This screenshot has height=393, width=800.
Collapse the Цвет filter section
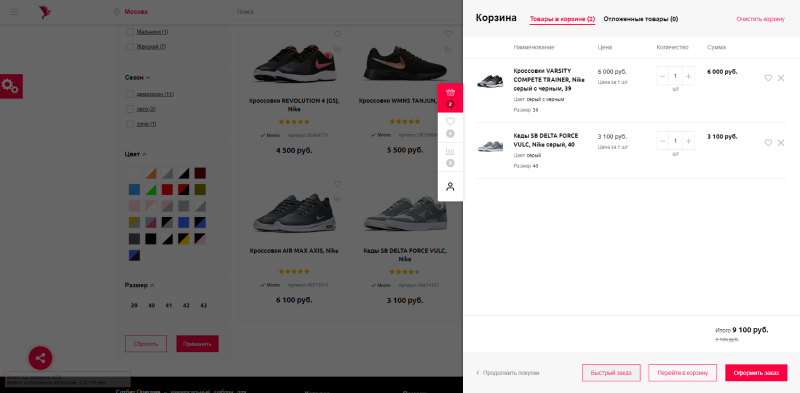pyautogui.click(x=135, y=154)
